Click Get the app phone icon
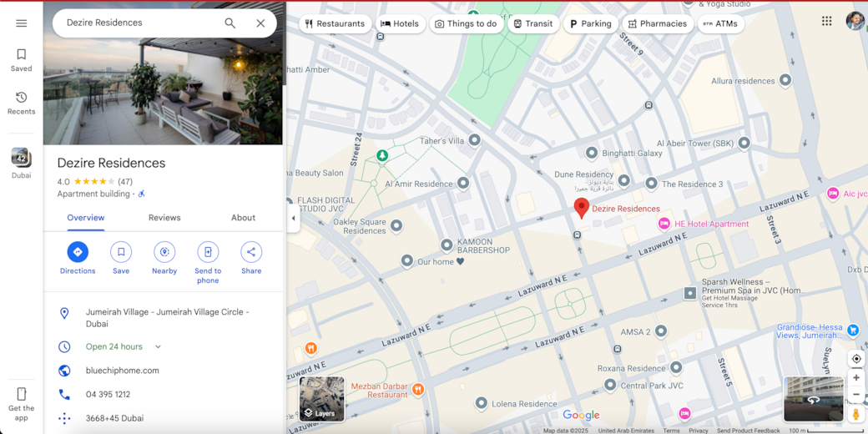868x434 pixels. tap(21, 394)
